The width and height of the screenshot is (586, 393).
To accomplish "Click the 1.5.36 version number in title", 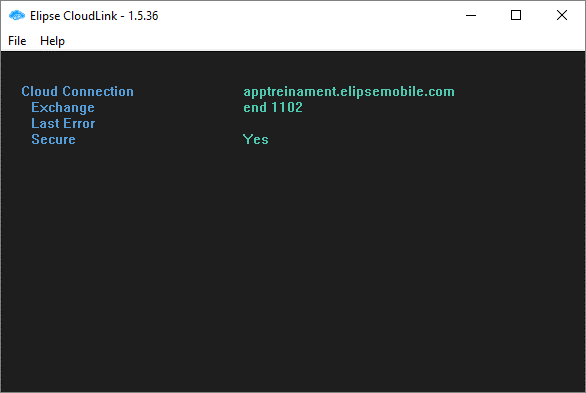I will (144, 16).
